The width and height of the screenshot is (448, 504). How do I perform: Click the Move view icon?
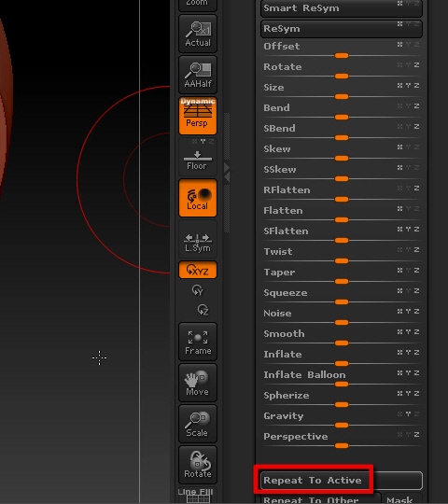point(198,383)
